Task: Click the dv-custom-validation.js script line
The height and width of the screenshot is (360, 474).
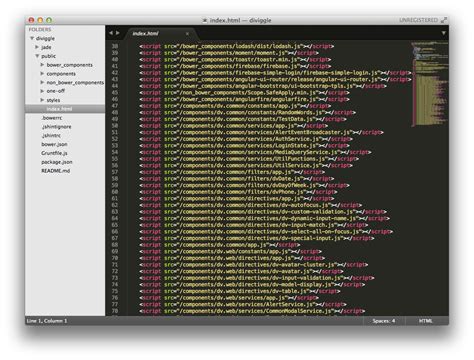Action: pyautogui.click(x=263, y=212)
